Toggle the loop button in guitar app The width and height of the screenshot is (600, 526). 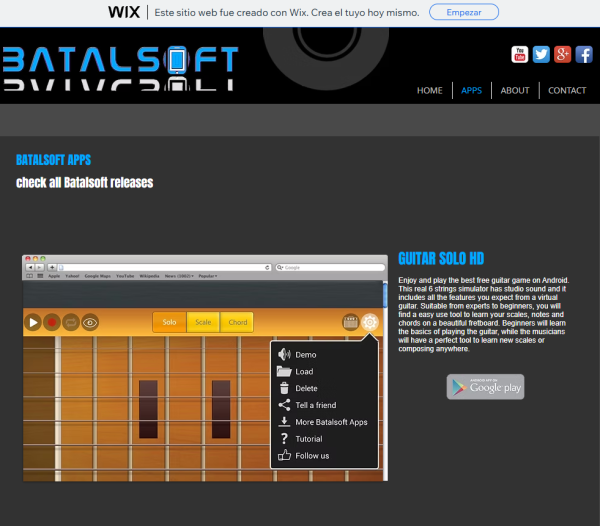point(71,322)
